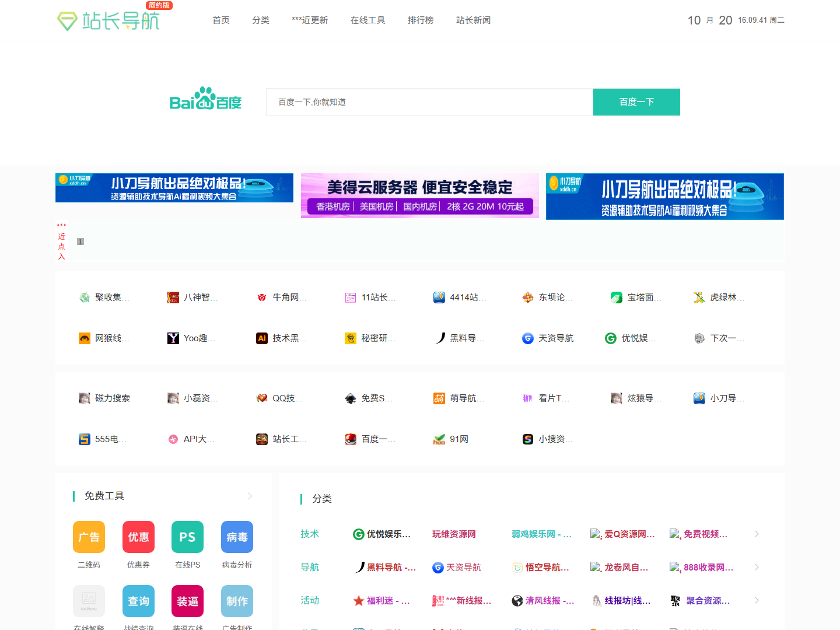Click the 萌导航 orange favicon
This screenshot has height=630, width=840.
(x=439, y=398)
